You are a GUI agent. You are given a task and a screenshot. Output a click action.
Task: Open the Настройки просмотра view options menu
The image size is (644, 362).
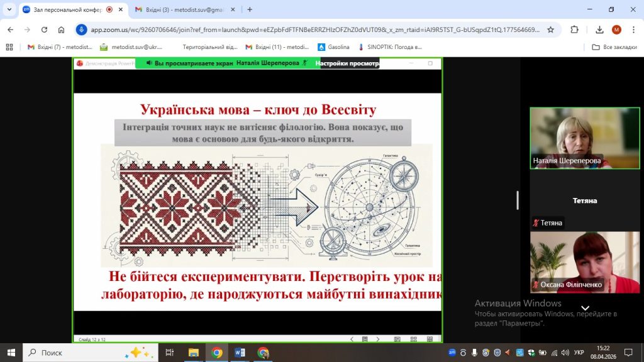pos(348,63)
